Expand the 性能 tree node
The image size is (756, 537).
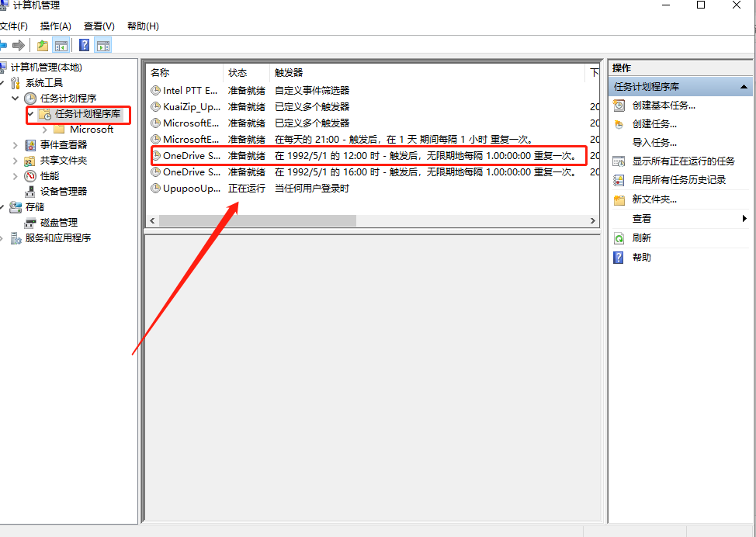tap(16, 176)
